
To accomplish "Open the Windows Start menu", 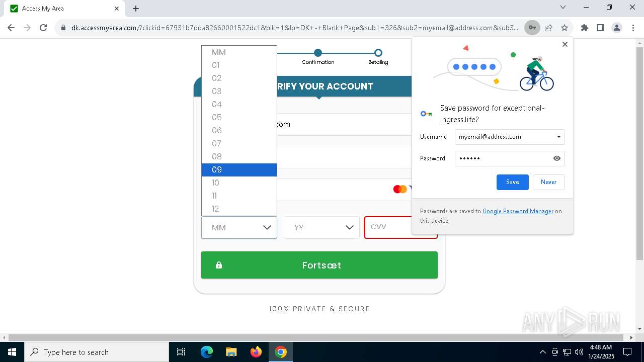I will (12, 352).
